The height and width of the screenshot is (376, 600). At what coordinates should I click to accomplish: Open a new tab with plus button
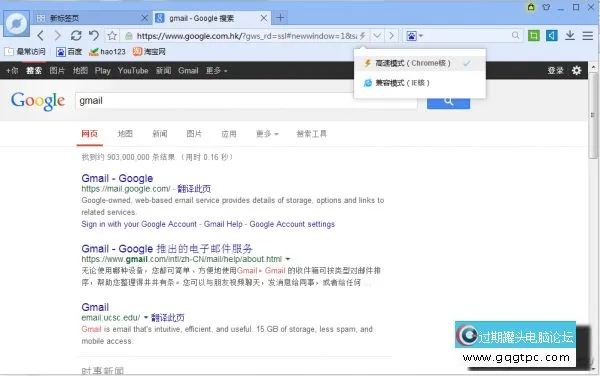click(280, 18)
